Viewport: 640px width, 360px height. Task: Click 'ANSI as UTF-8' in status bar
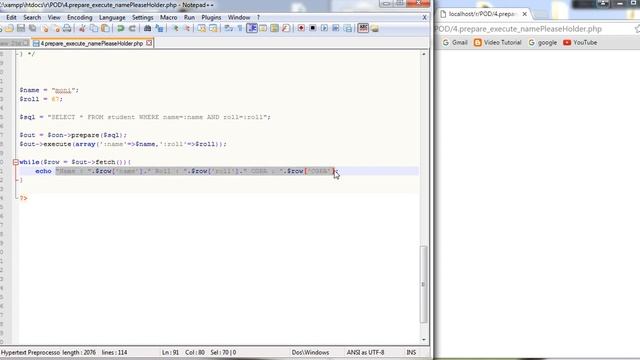365,352
